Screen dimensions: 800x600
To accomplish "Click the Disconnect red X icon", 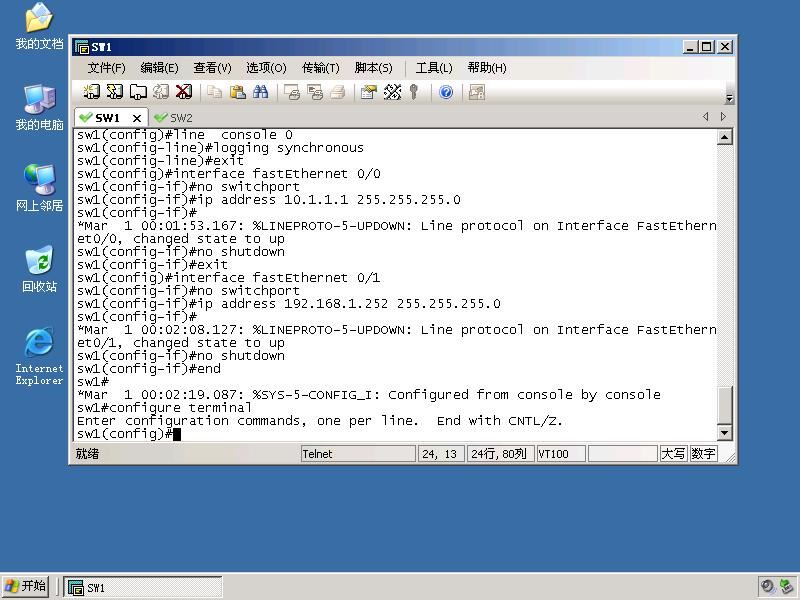I will 184,92.
